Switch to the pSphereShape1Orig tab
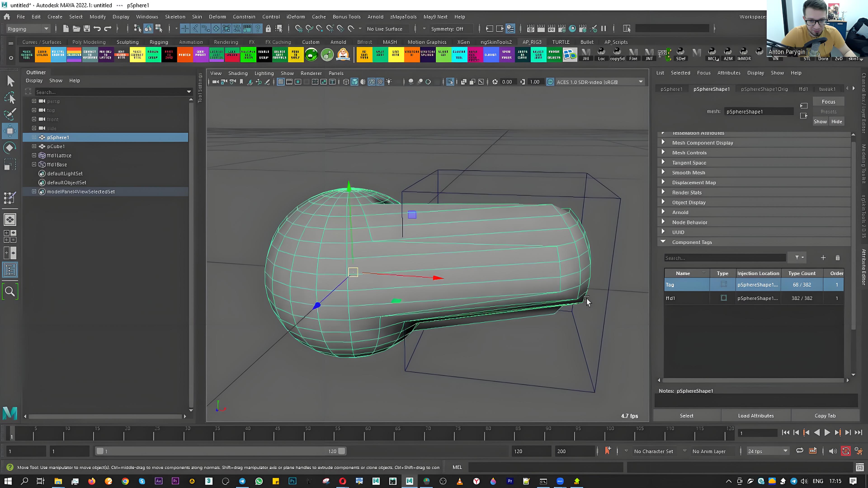 tap(764, 89)
